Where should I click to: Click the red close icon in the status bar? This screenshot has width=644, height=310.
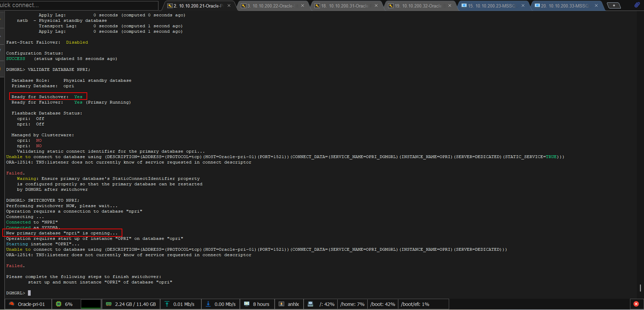[636, 304]
